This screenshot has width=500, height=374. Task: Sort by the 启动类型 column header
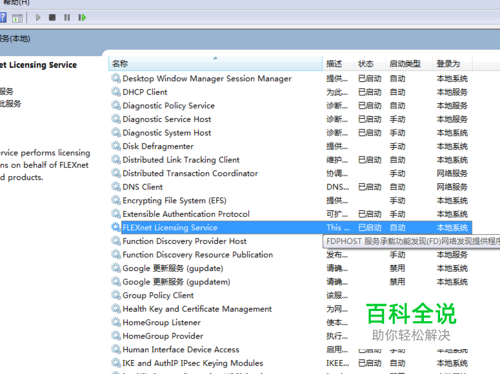pyautogui.click(x=408, y=63)
